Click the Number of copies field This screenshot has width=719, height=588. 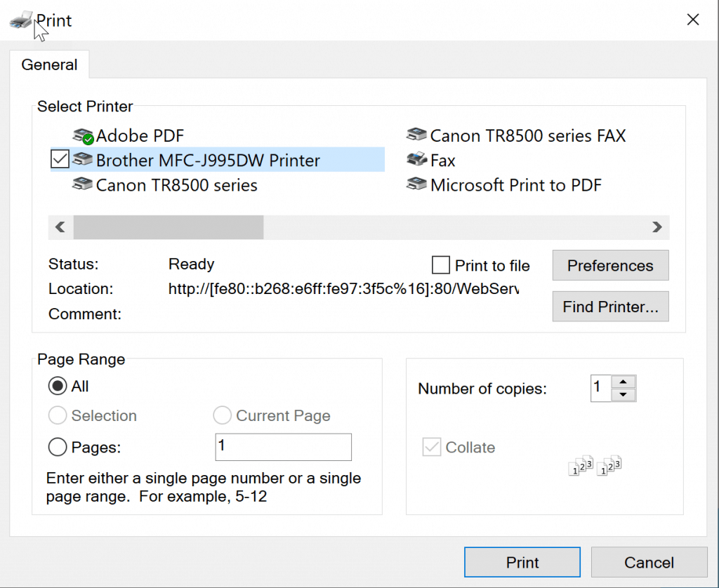click(601, 388)
